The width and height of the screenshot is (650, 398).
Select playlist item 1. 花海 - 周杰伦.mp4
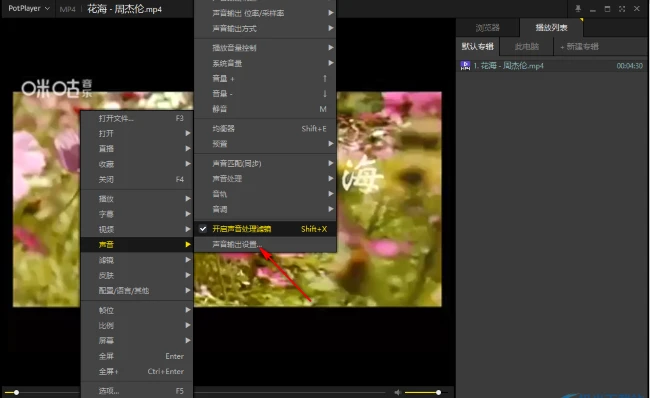(x=551, y=66)
